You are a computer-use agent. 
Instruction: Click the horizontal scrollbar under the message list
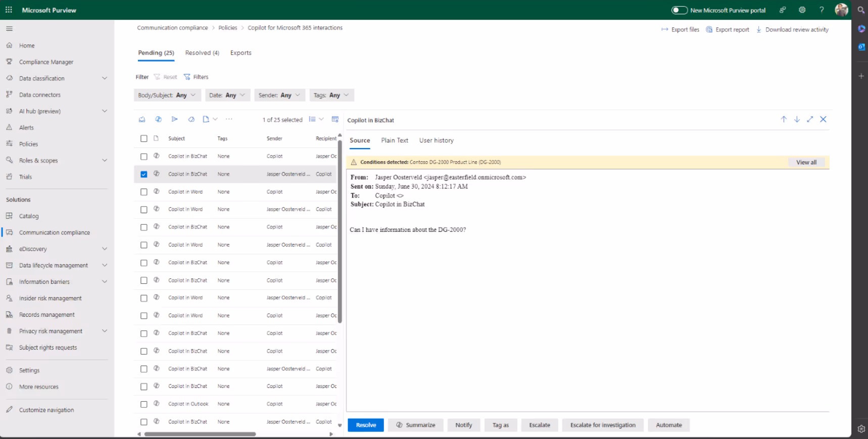tap(200, 434)
